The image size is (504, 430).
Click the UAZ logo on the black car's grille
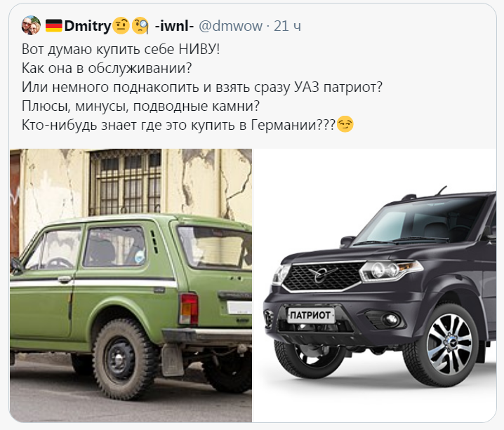tap(323, 274)
